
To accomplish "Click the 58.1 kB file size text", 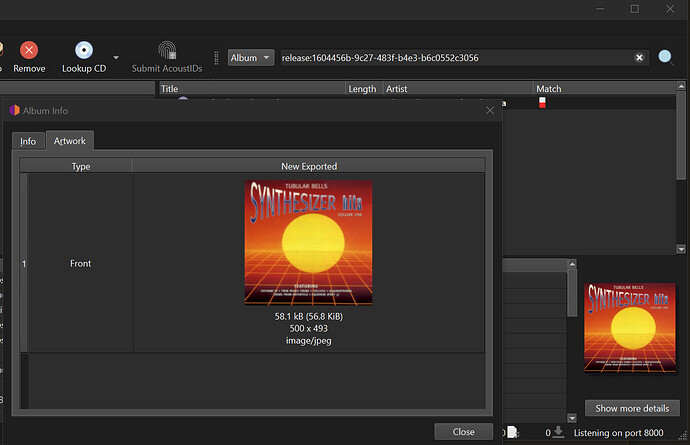I will [x=308, y=316].
